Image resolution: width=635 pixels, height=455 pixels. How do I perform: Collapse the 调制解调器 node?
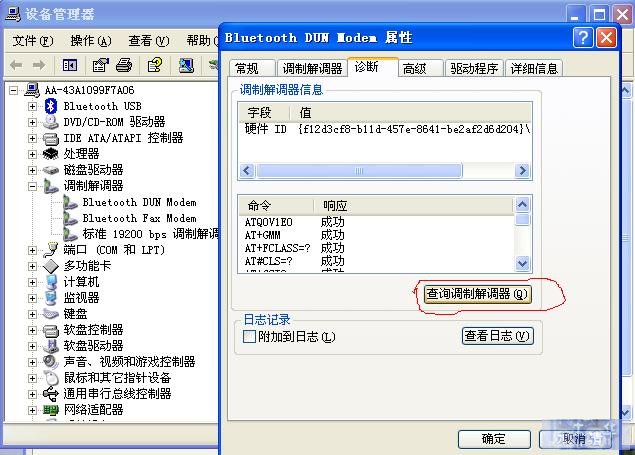click(32, 186)
